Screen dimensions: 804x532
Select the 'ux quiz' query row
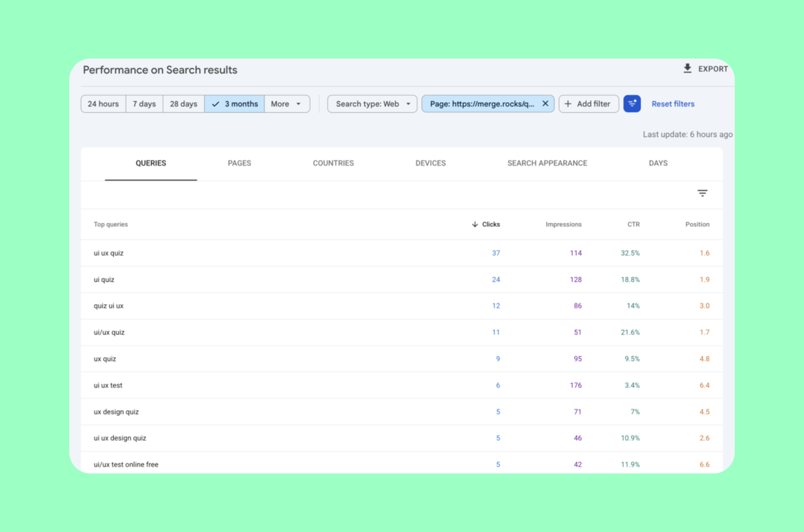[x=402, y=359]
